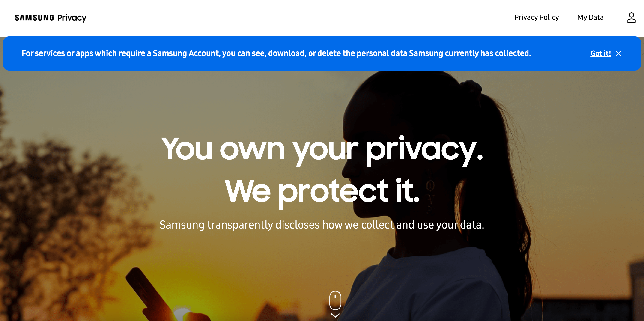Click the SAMSUNG wordmark in header

[x=35, y=18]
